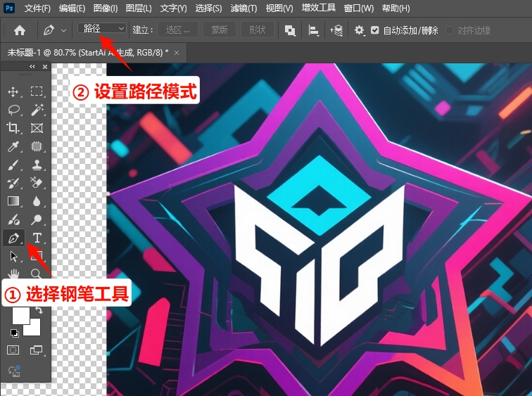Swap foreground and background colors
This screenshot has height=396, width=532.
coord(39,309)
